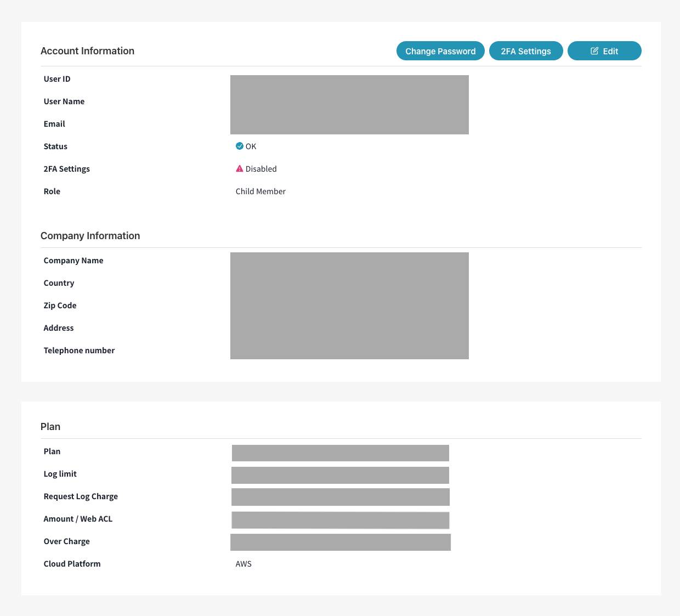The height and width of the screenshot is (616, 680).
Task: Click the Telephone number label
Action: coord(79,351)
